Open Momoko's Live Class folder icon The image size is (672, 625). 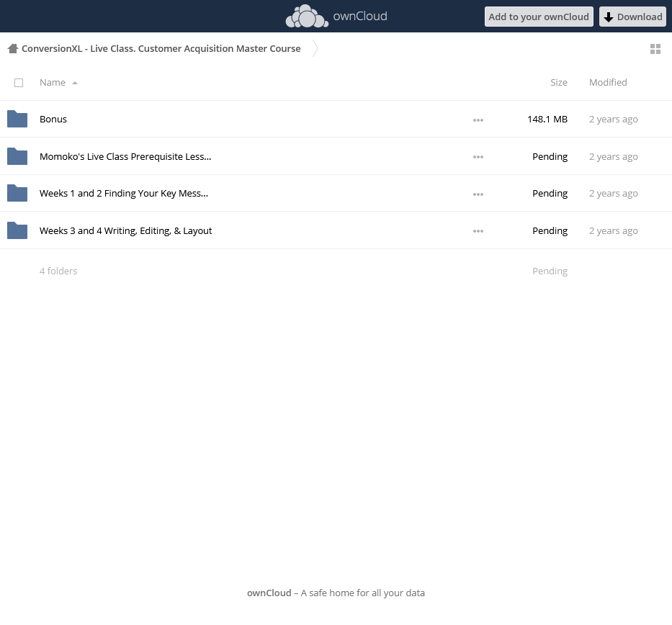(17, 156)
